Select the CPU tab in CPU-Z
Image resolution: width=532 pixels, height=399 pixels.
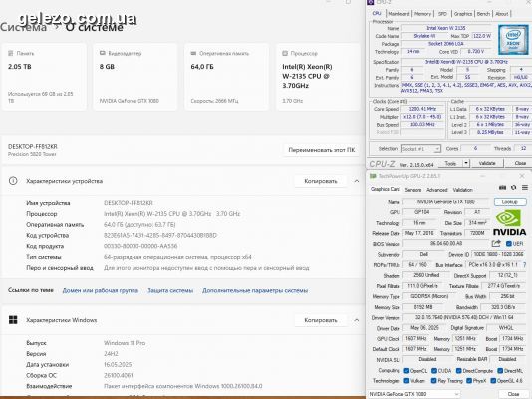[377, 14]
